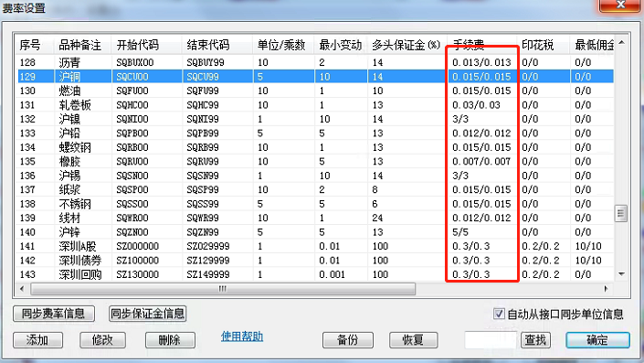The height and width of the screenshot is (363, 644).
Task: Confirm with the 确定 button
Action: [597, 340]
